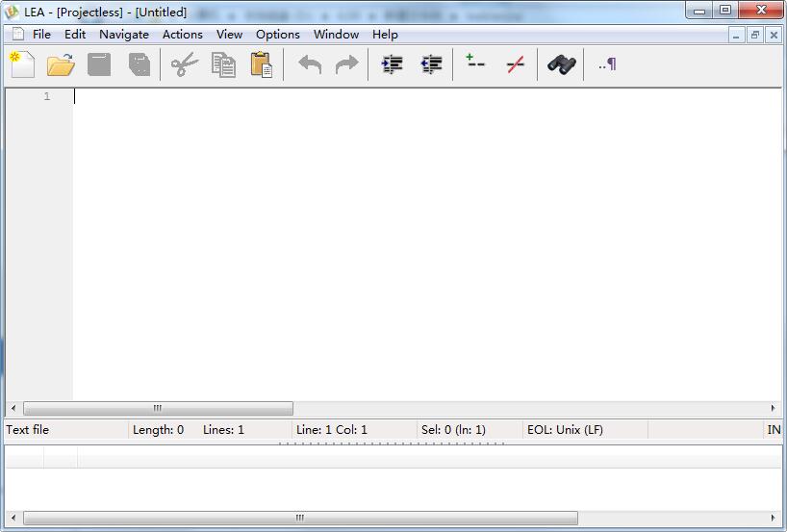Cut selection with the scissors icon
The image size is (787, 532).
[x=184, y=64]
